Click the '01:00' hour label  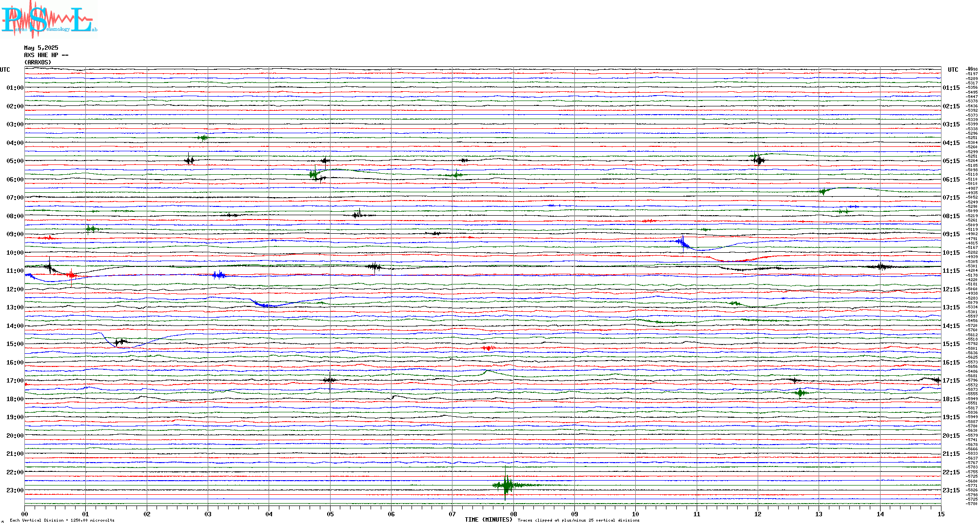pos(15,88)
